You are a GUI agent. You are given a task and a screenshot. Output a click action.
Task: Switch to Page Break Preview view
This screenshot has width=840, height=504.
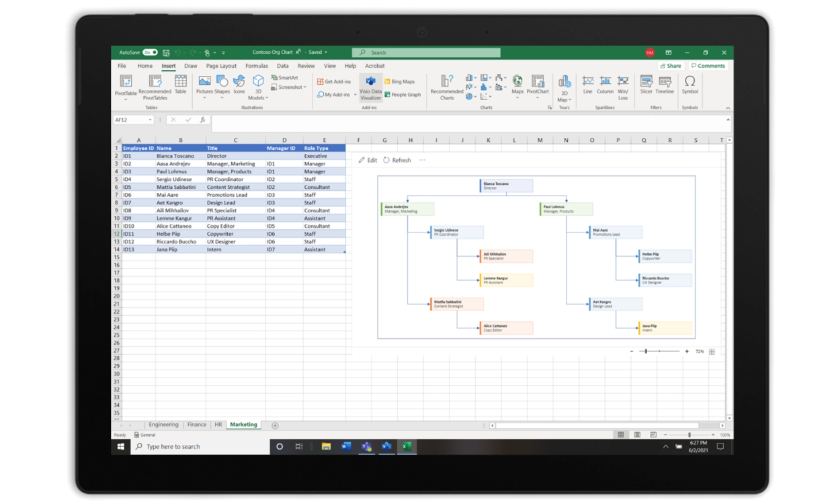point(652,435)
